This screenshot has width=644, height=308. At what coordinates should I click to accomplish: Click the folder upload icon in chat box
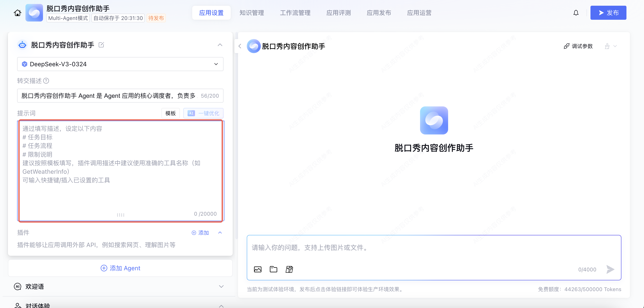coord(273,269)
